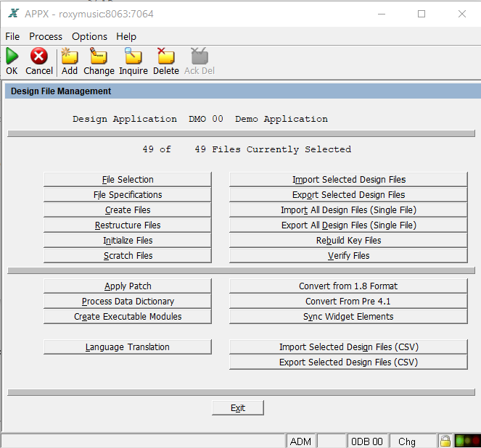481x448 pixels.
Task: Click the Scratch Files button
Action: tap(128, 256)
